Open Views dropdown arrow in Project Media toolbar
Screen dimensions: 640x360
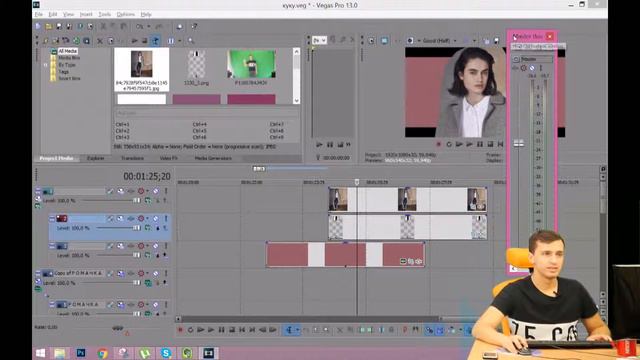pos(179,41)
